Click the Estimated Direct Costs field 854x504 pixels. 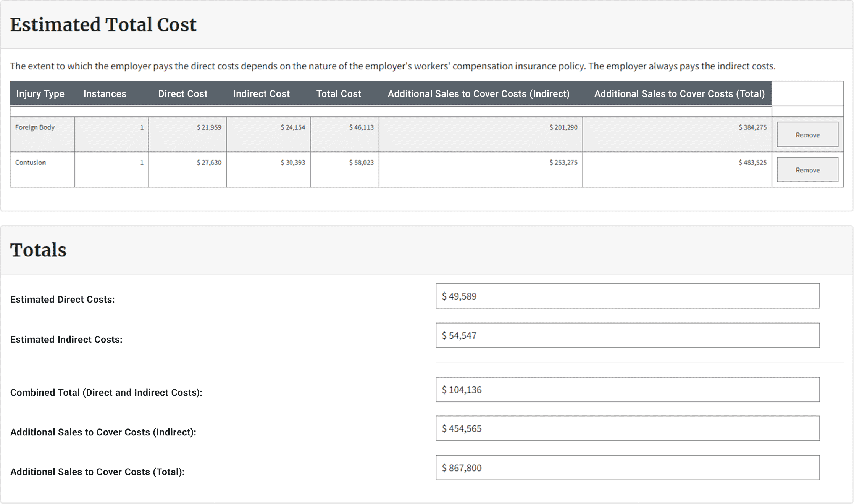point(628,296)
